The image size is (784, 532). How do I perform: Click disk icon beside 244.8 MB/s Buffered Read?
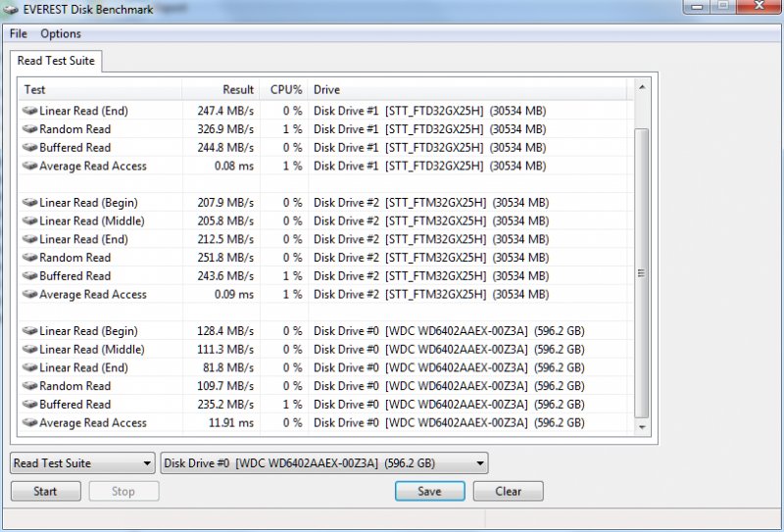click(30, 148)
